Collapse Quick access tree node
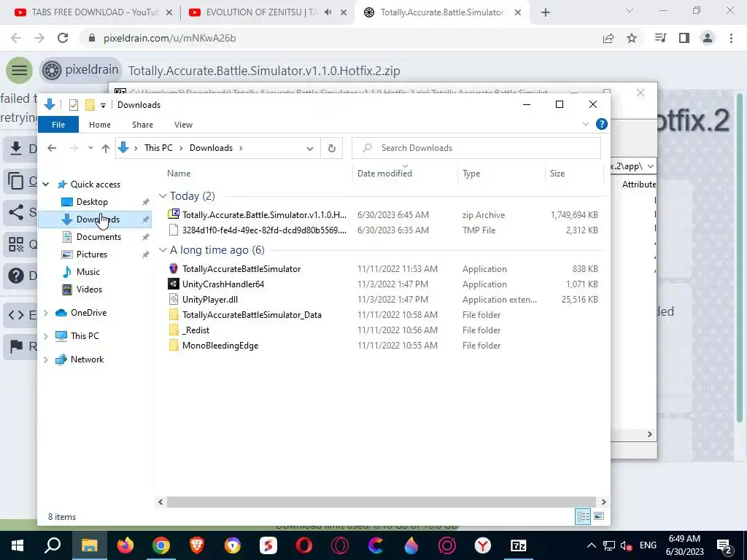Screen dimensions: 747x560 (x=46, y=184)
